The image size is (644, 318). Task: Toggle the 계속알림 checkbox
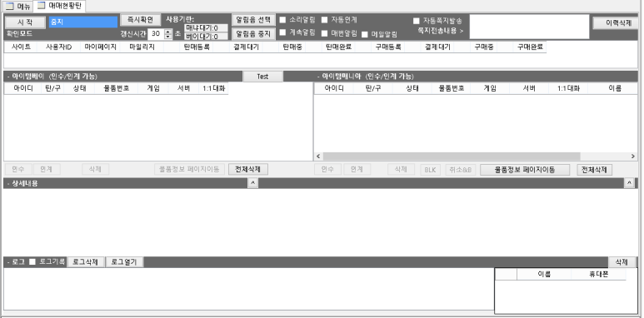282,32
